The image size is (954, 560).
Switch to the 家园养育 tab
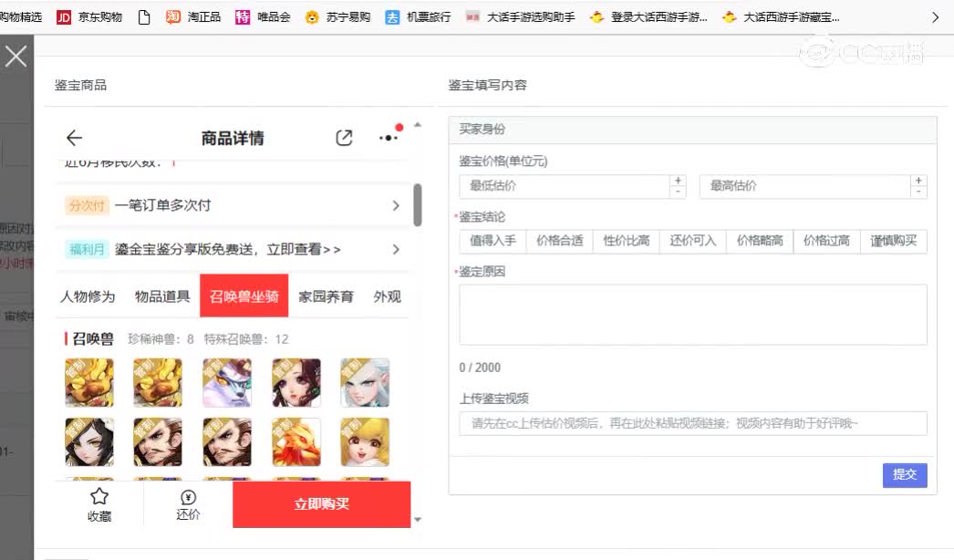(326, 297)
